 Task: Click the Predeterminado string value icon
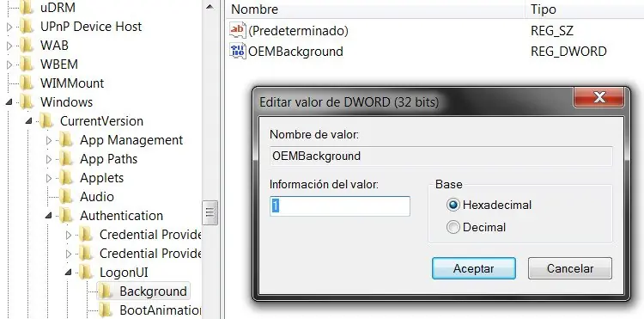[238, 30]
